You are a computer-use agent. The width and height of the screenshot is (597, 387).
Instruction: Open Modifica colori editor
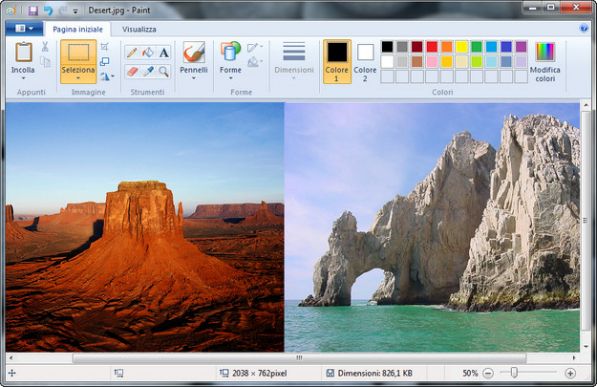pyautogui.click(x=545, y=62)
